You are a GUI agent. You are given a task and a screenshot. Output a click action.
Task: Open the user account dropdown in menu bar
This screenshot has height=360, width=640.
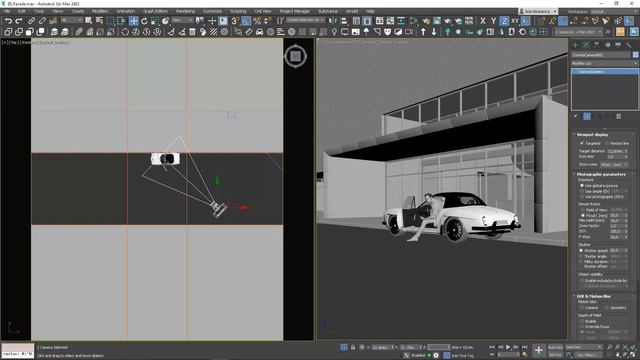coord(538,11)
